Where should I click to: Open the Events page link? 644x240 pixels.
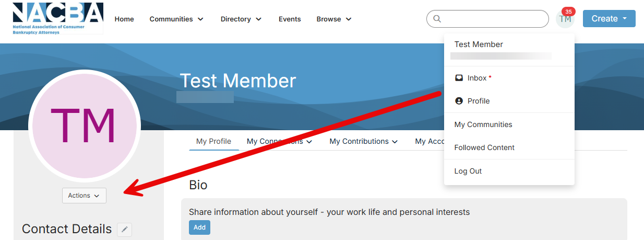click(290, 19)
